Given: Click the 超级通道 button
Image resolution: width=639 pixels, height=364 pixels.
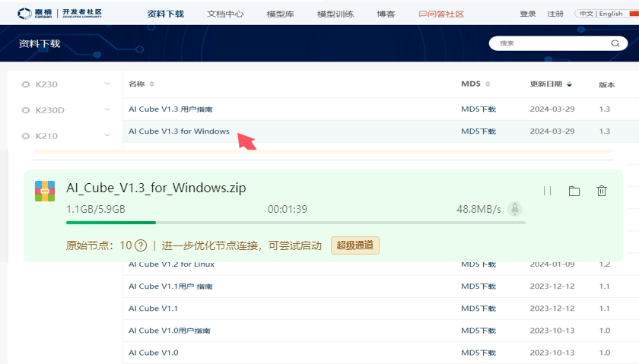Looking at the screenshot, I should click(354, 245).
